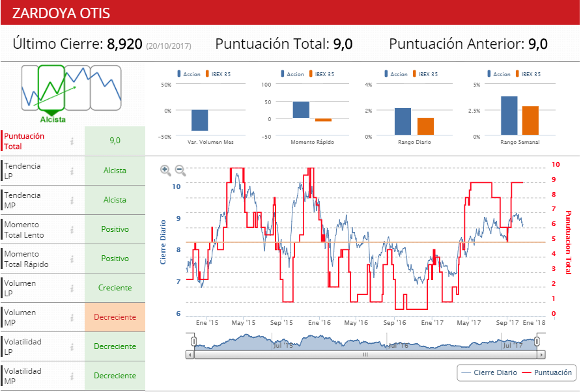Open info icon for Volatilidad LP
This screenshot has width=581, height=392.
point(72,346)
